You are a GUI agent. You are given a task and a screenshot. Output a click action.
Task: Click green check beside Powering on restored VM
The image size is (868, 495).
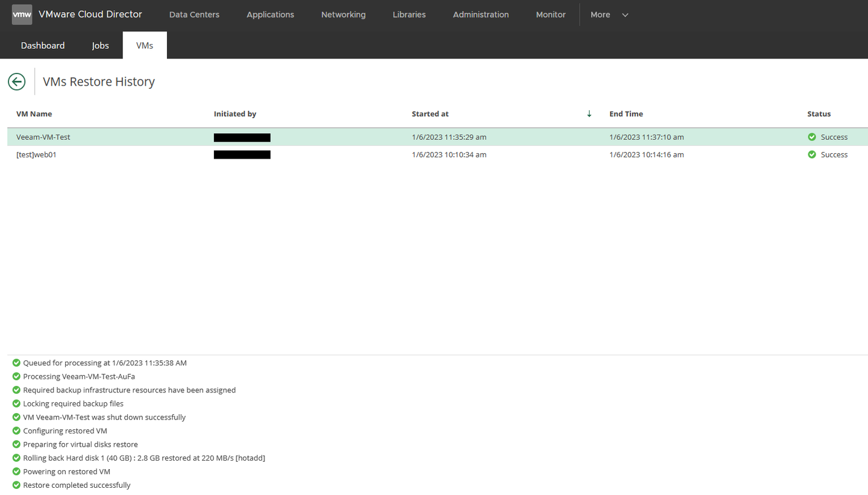16,471
